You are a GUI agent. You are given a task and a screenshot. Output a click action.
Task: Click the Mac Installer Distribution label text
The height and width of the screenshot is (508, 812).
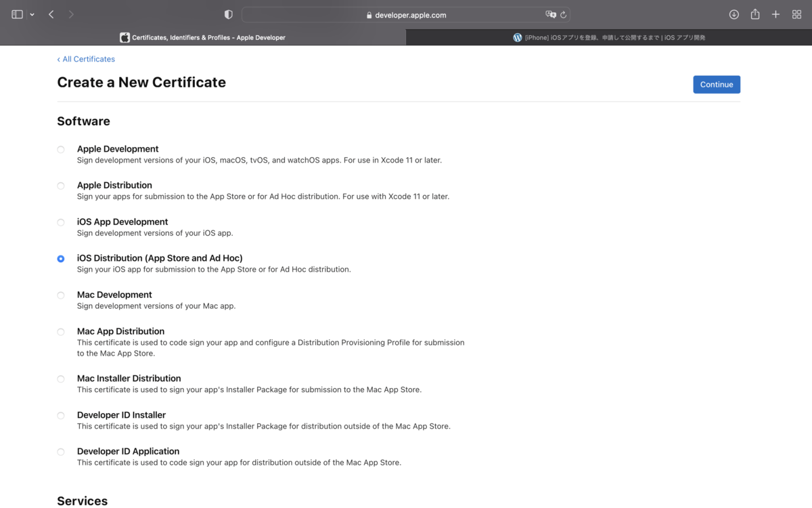click(x=129, y=378)
